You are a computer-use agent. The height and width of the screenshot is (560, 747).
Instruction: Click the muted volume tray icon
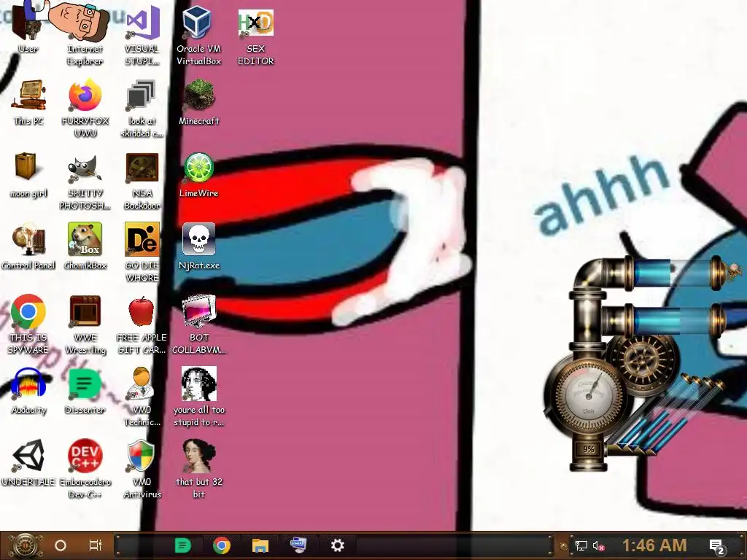click(598, 545)
